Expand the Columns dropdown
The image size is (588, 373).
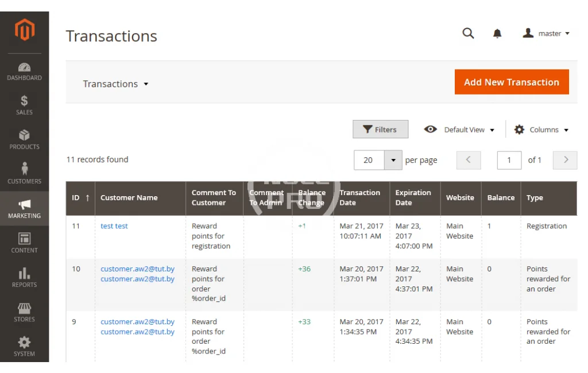pyautogui.click(x=541, y=130)
